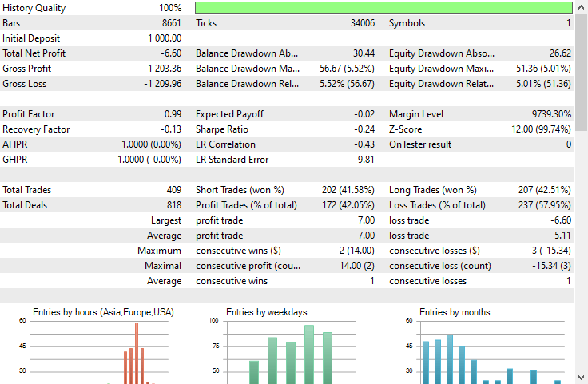Select the Margin Level value 9739.30%
588x384 pixels.
(x=551, y=114)
